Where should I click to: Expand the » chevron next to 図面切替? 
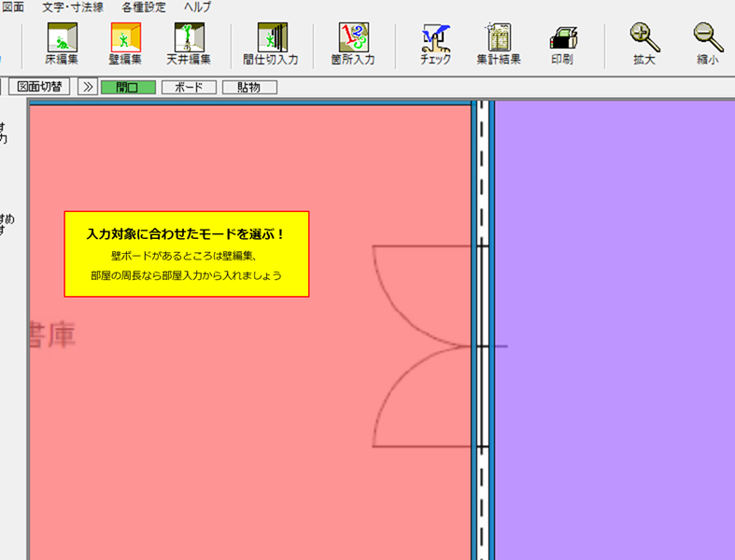87,87
